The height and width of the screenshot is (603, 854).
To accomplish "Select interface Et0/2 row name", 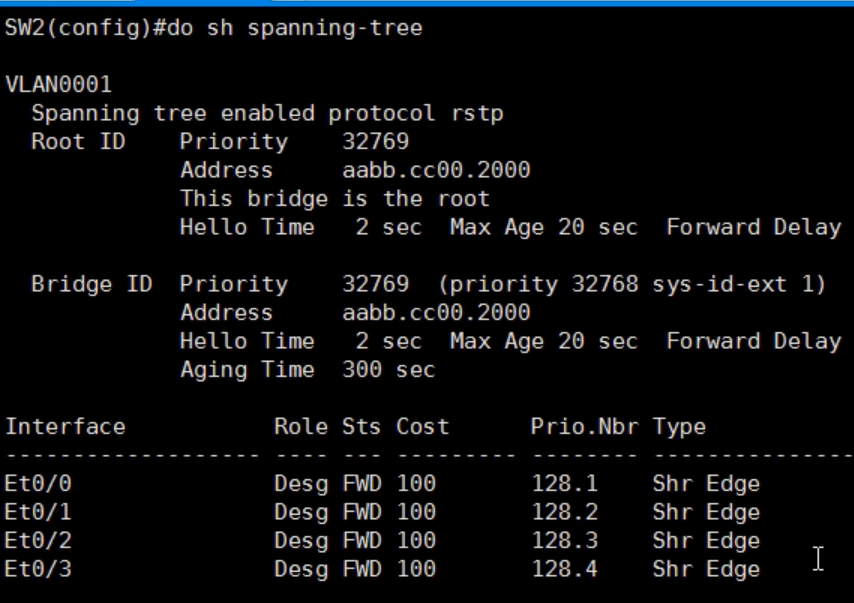I will (38, 541).
